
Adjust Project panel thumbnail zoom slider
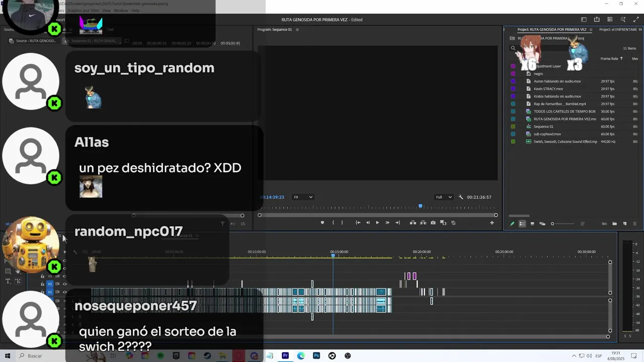pyautogui.click(x=563, y=224)
